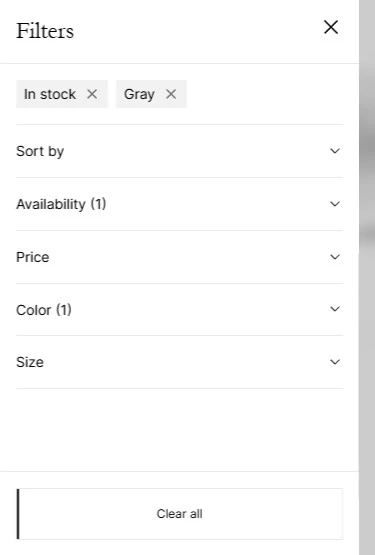The image size is (375, 555).
Task: Expand Availability using its chevron arrow
Action: [335, 204]
